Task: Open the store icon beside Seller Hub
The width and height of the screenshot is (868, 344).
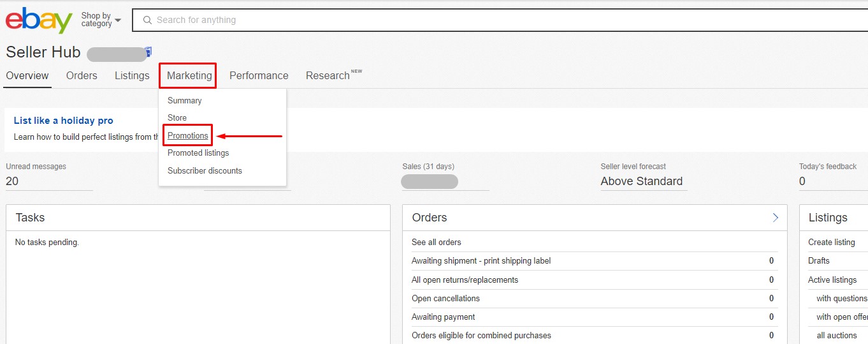Action: point(148,51)
